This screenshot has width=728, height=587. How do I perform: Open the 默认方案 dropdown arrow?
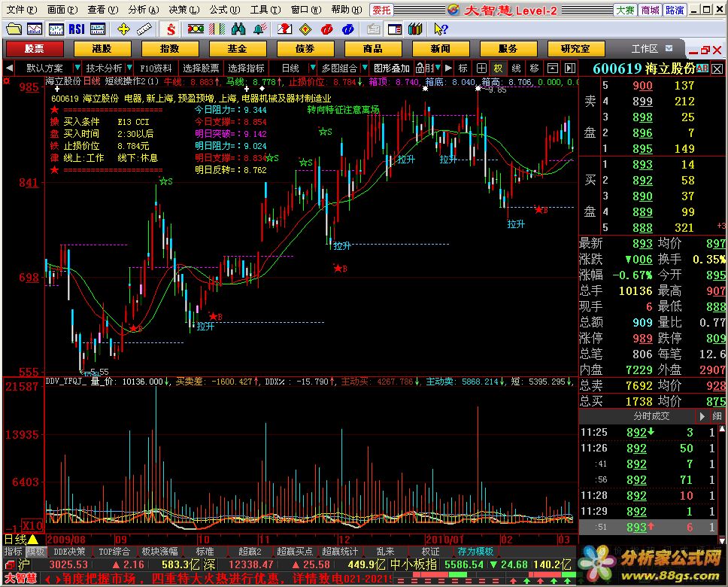[x=77, y=68]
